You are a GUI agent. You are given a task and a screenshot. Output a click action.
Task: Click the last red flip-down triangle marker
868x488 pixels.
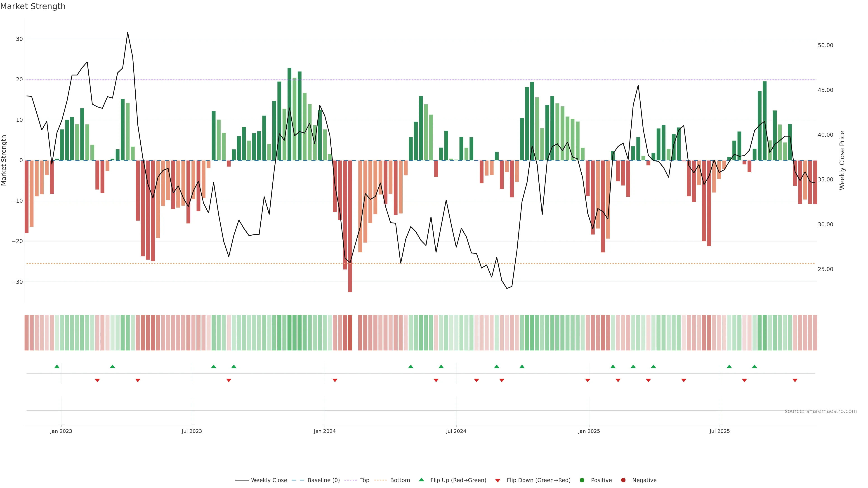pos(795,380)
